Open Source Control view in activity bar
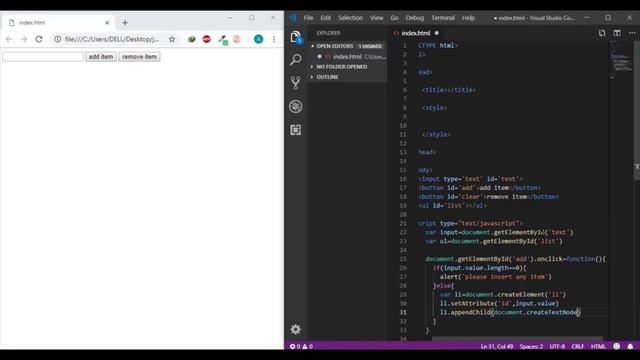Viewport: 640px width, 360px height. [296, 83]
